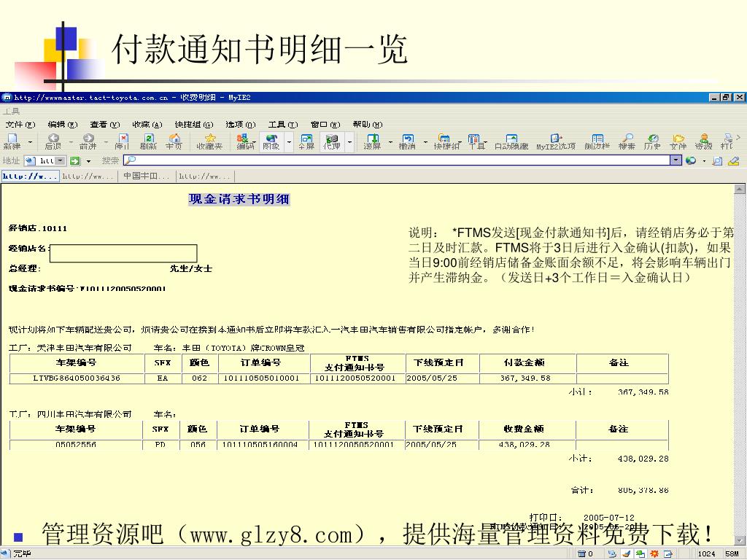The width and height of the screenshot is (747, 560).
Task: Click the 现金请求书明细 heading
Action: (239, 199)
